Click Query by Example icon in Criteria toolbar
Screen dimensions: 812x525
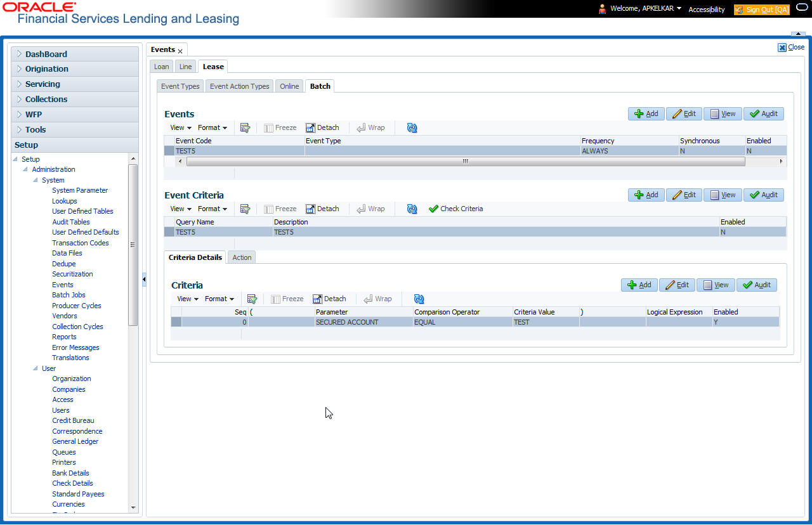(252, 299)
